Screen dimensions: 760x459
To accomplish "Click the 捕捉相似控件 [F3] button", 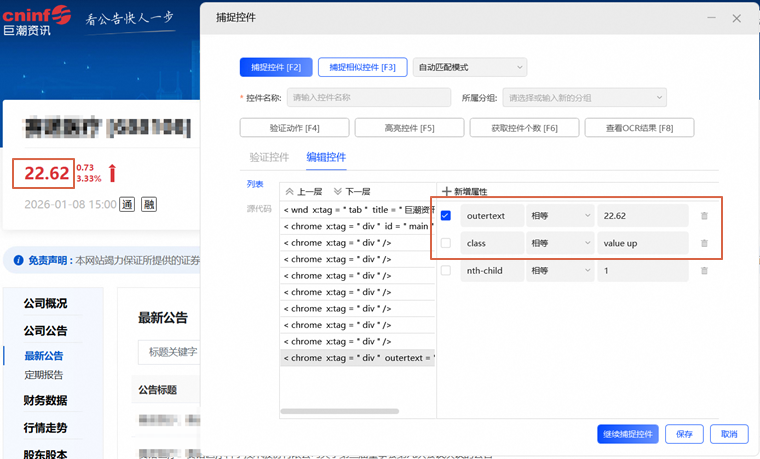I will [362, 67].
